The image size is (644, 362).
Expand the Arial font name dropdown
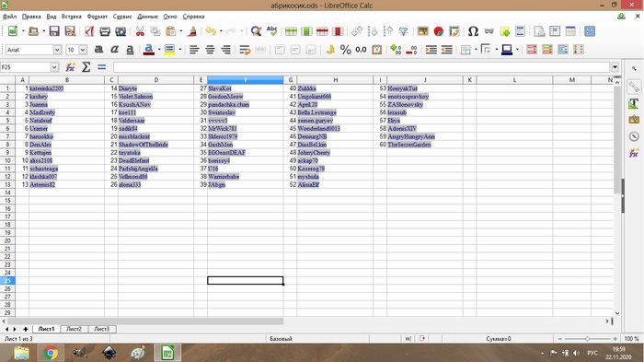pos(57,50)
